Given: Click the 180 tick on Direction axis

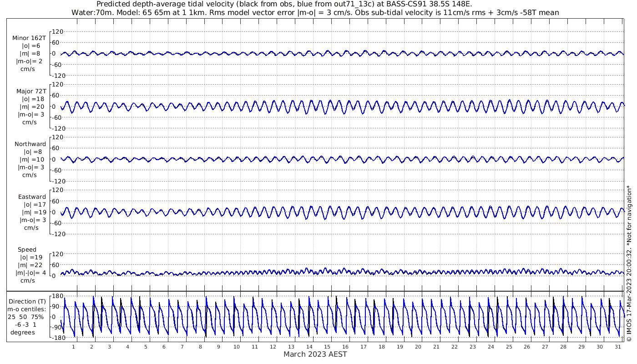Looking at the screenshot, I should pos(57,297).
